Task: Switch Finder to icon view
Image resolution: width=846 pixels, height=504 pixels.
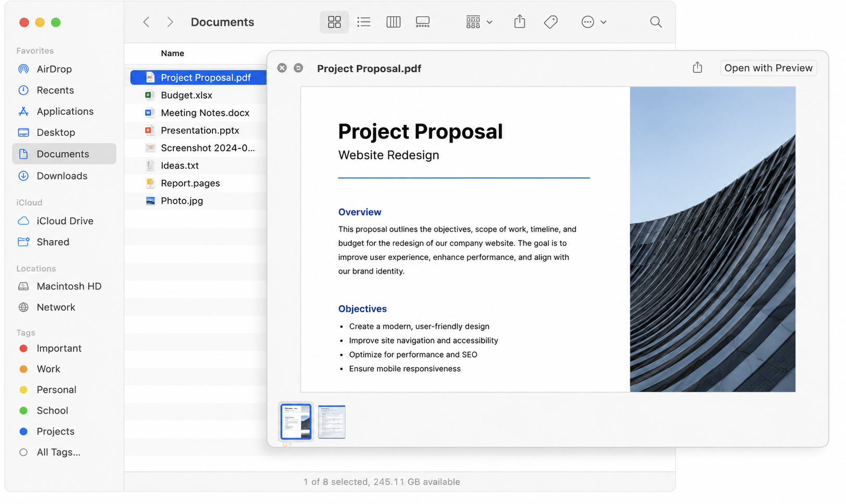Action: pyautogui.click(x=334, y=22)
